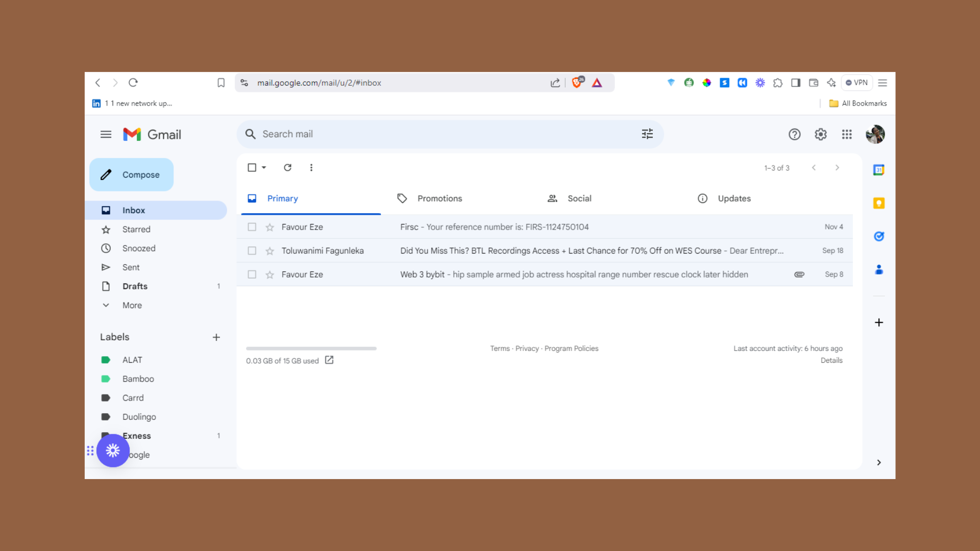Star the Toluwanimi Fagunleka email
Screen dimensions: 980x551
coord(269,251)
